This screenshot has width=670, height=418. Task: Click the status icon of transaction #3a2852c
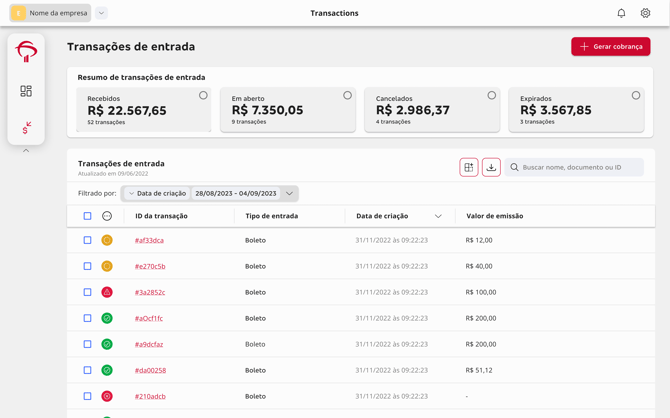107,292
